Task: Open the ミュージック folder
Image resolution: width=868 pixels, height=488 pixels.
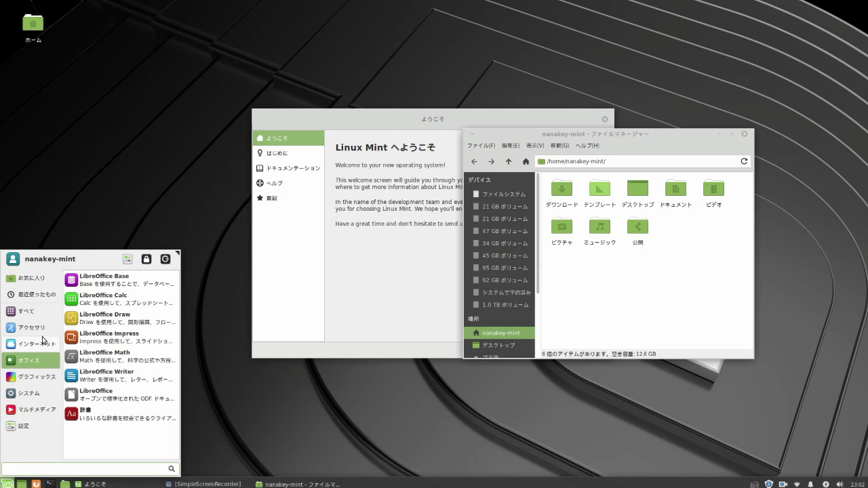Action: pos(599,232)
